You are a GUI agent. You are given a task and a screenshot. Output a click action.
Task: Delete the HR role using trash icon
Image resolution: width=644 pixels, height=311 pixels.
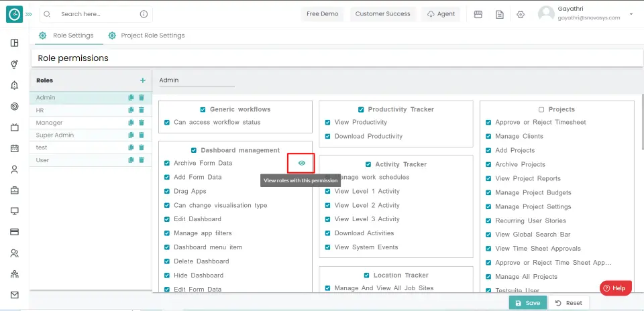pyautogui.click(x=142, y=110)
